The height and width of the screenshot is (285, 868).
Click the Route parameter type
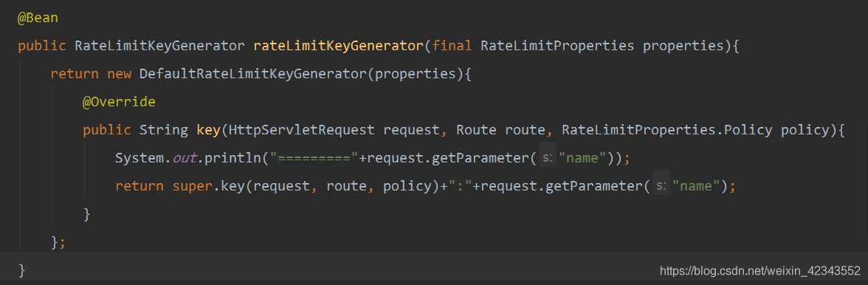coord(476,131)
